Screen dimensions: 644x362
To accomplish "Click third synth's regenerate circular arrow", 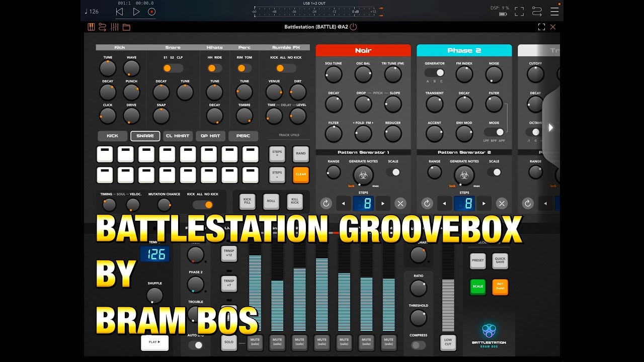I will pyautogui.click(x=528, y=203).
